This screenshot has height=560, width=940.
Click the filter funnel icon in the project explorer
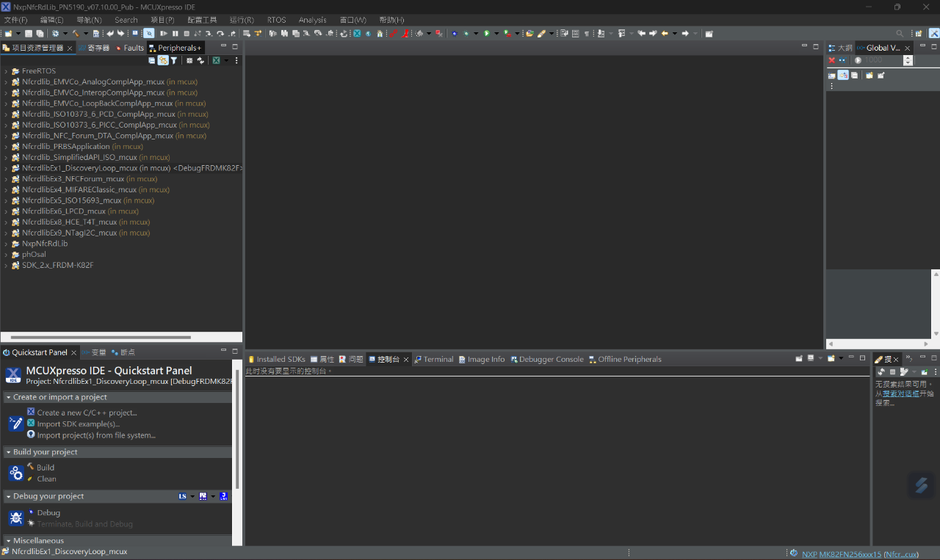(173, 61)
